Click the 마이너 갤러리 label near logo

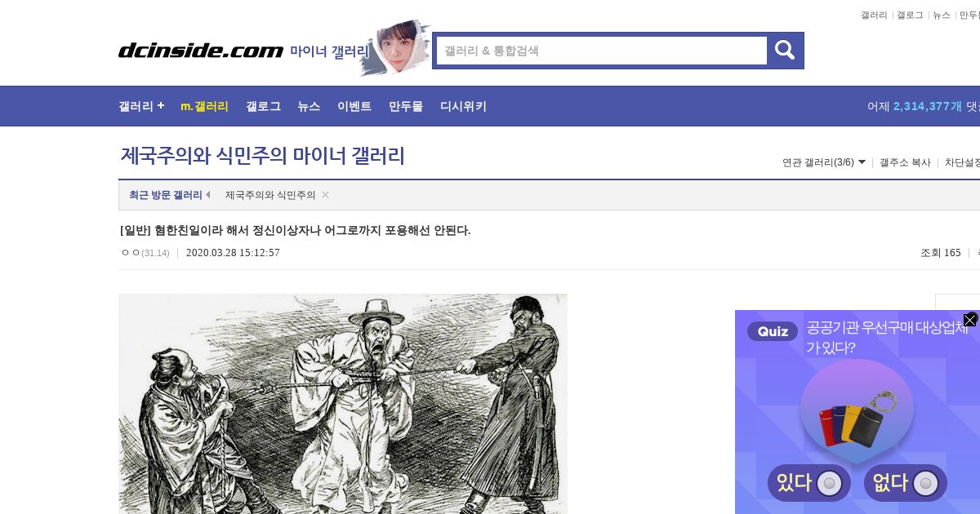[330, 51]
